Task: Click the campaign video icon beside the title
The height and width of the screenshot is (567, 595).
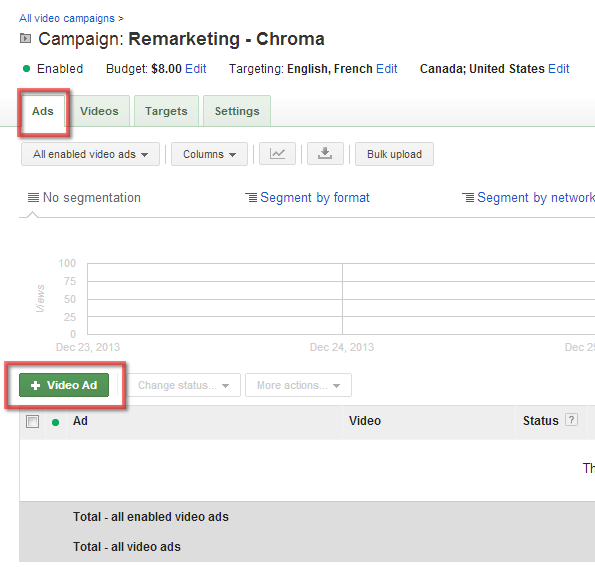Action: coord(25,38)
